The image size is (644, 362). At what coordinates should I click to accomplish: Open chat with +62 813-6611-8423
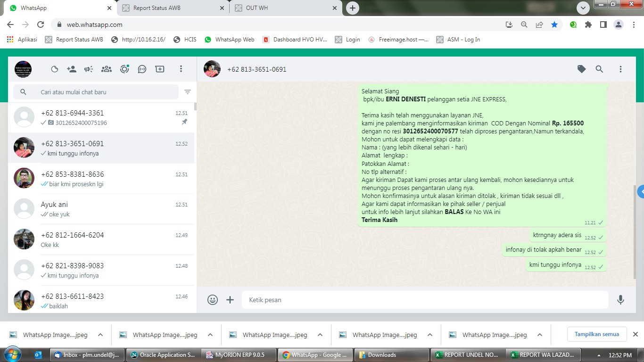101,300
